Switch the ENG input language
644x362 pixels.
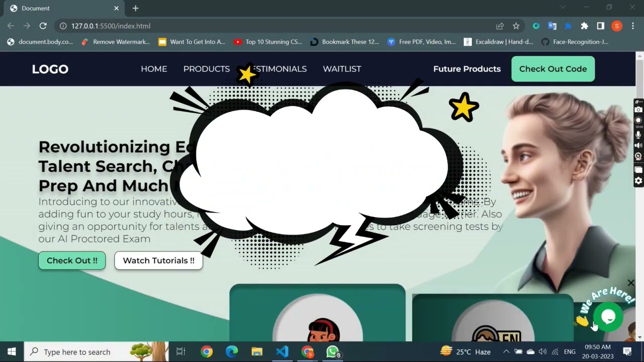570,352
